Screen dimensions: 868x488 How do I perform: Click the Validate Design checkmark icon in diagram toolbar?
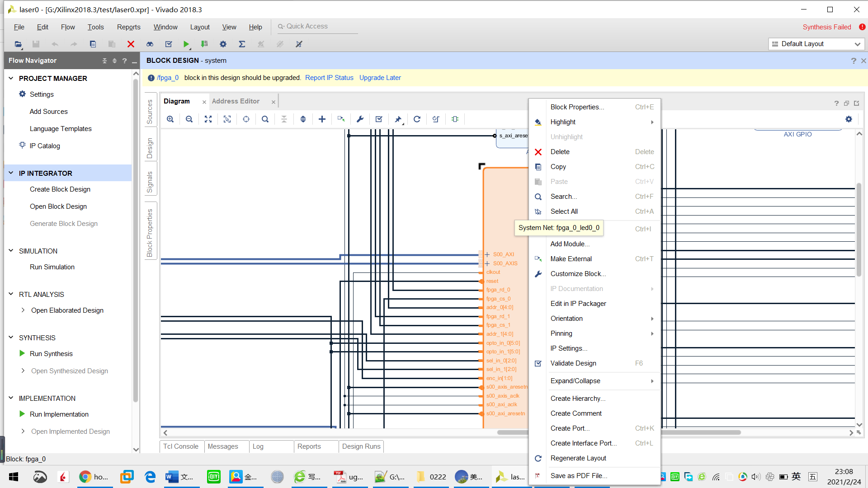379,119
